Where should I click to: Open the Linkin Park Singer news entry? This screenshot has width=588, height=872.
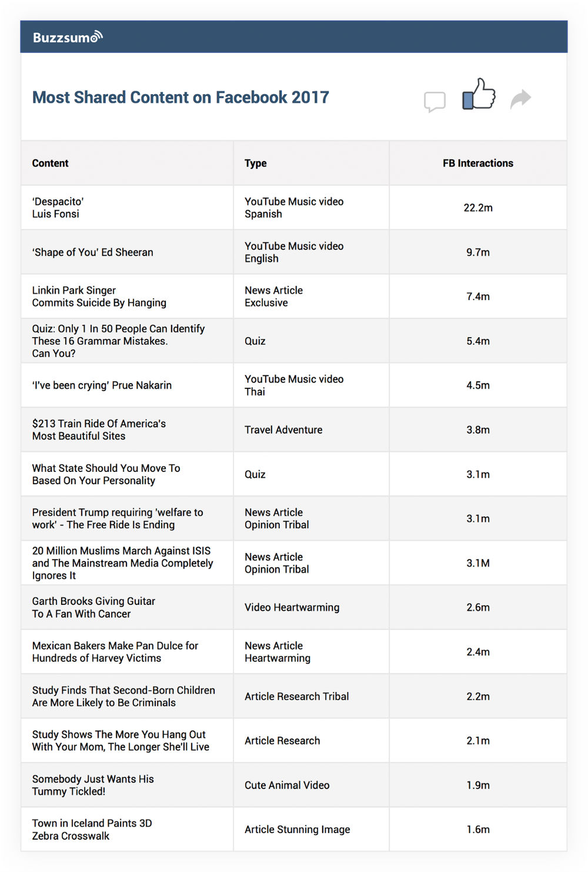[99, 297]
